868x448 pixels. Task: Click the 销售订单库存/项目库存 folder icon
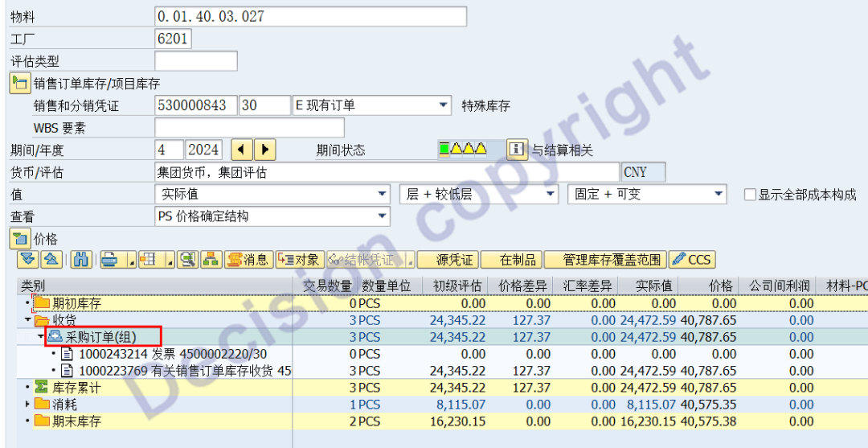19,83
